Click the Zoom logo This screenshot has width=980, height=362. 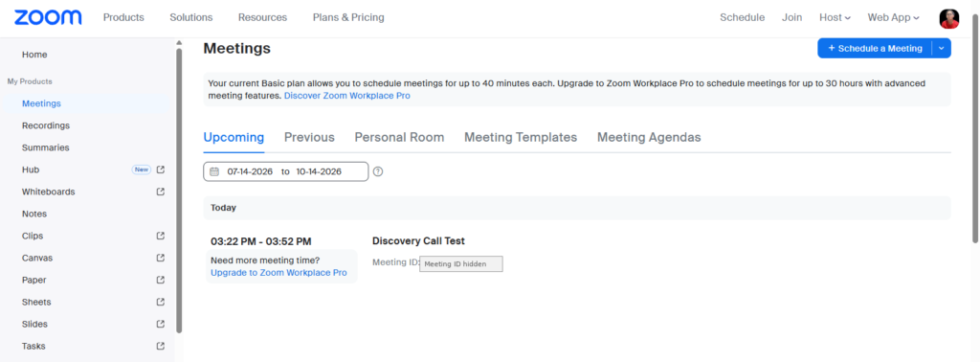pos(48,17)
